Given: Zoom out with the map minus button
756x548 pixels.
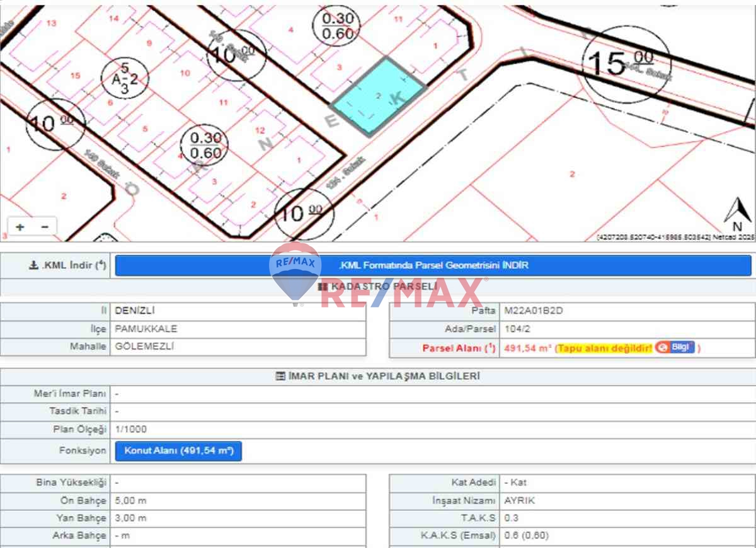Looking at the screenshot, I should click(x=44, y=227).
